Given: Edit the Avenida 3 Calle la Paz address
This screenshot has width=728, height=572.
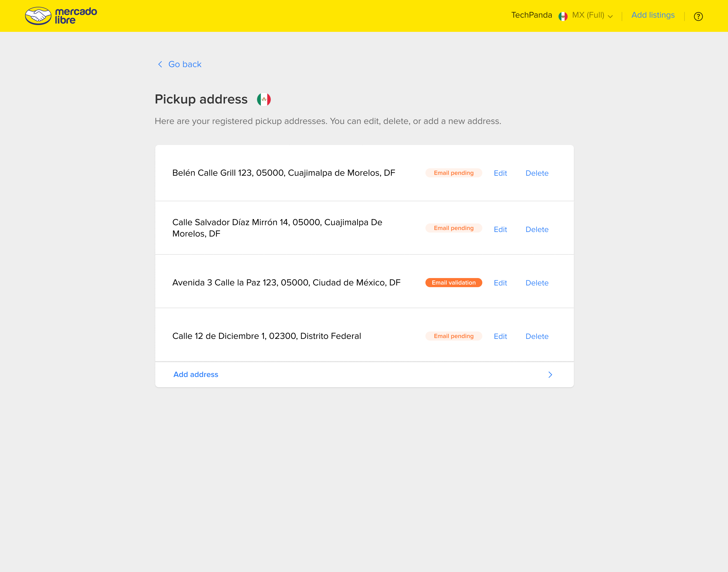Looking at the screenshot, I should point(500,283).
